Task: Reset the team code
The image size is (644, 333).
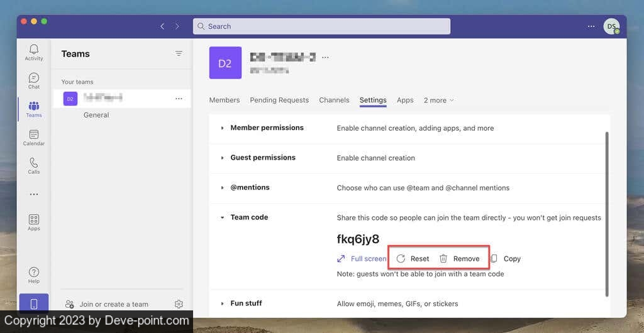Action: (x=413, y=259)
